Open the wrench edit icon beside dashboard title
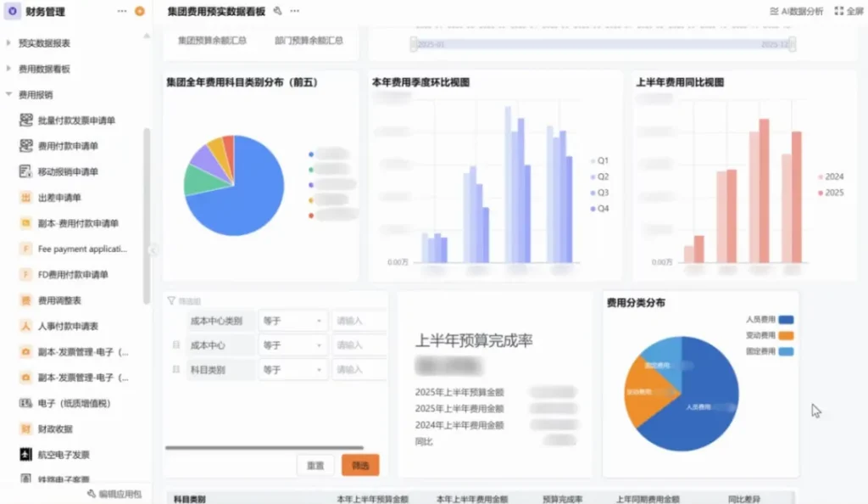Viewport: 868px width, 504px height. (x=277, y=11)
